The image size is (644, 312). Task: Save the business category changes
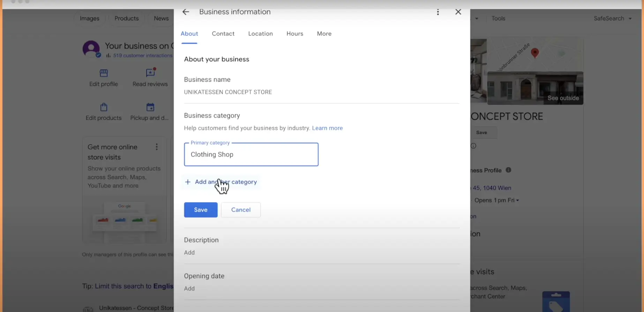[201, 210]
